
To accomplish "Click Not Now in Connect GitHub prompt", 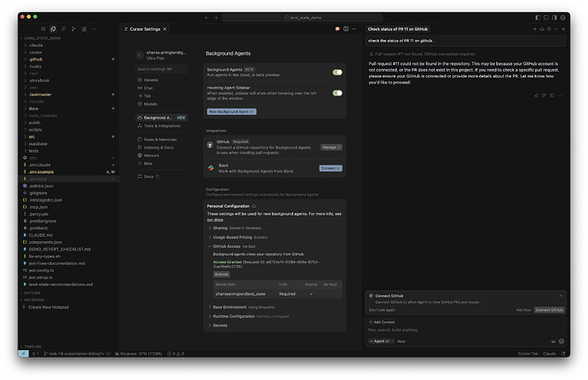I will pyautogui.click(x=523, y=310).
